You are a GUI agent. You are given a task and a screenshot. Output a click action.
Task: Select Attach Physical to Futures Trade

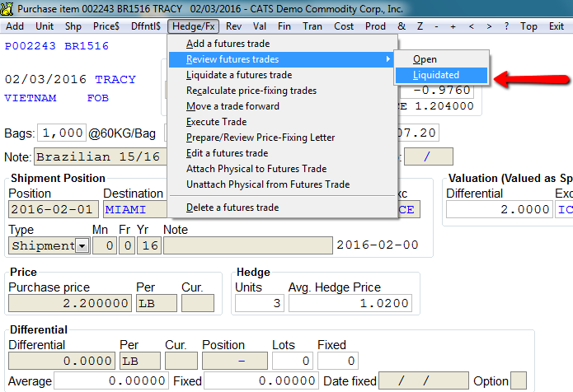283,169
